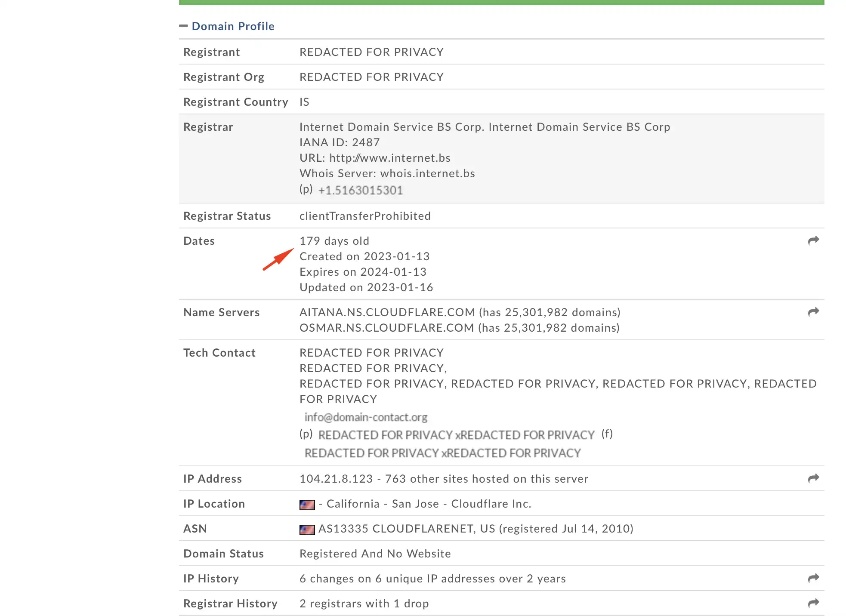This screenshot has height=616, width=846.
Task: Click the green progress bar at top
Action: 501,2
